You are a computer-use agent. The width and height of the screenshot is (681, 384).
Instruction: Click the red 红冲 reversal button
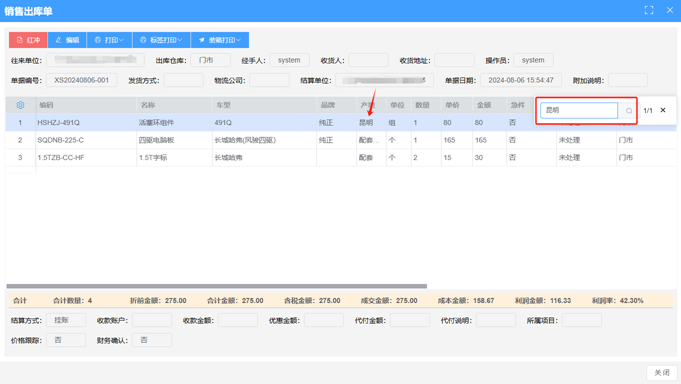pos(28,40)
